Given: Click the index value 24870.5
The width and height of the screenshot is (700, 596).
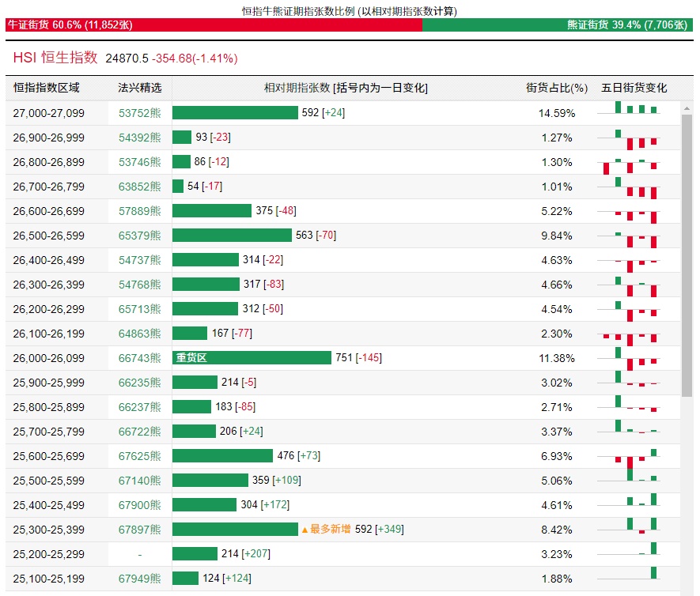Looking at the screenshot, I should (x=127, y=58).
